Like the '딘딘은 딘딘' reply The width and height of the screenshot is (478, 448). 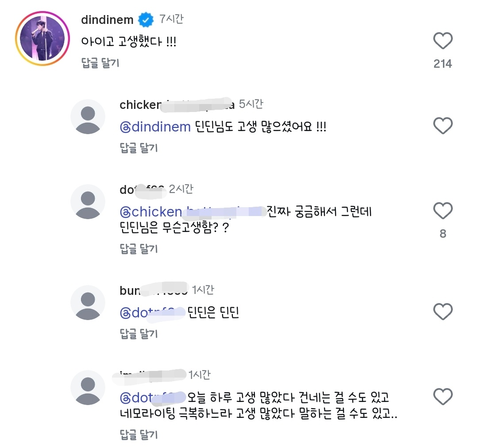click(x=442, y=312)
